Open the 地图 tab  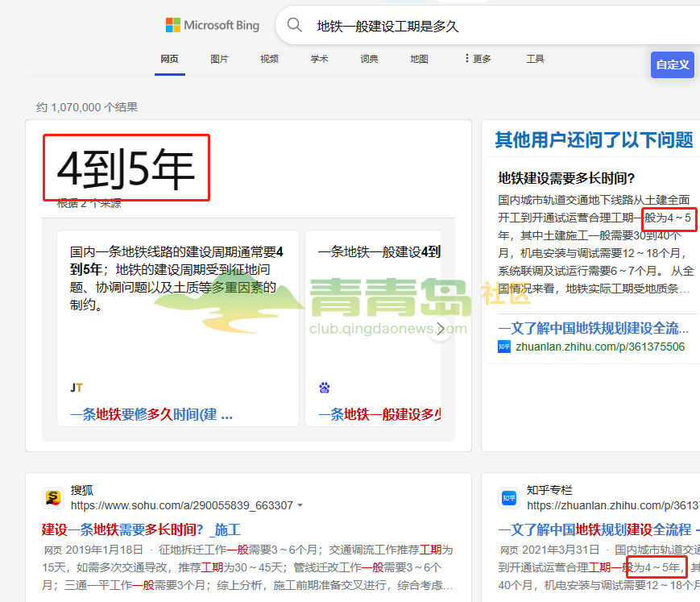click(419, 59)
